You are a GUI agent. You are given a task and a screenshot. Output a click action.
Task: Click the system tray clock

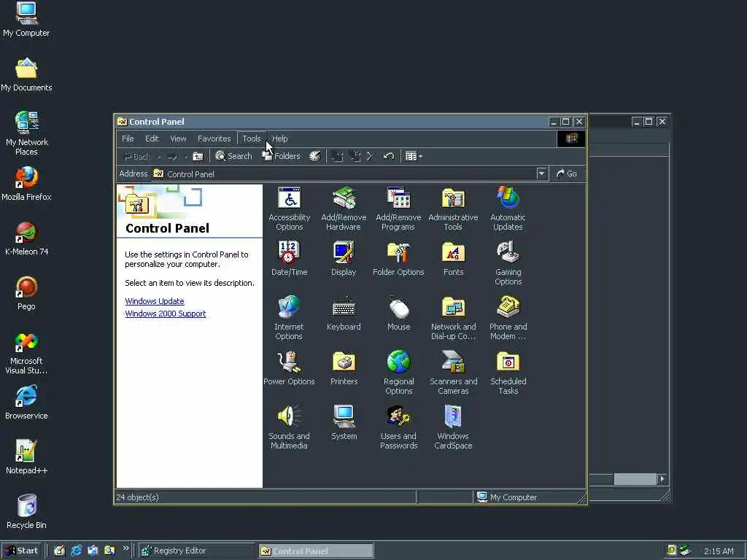coord(719,551)
